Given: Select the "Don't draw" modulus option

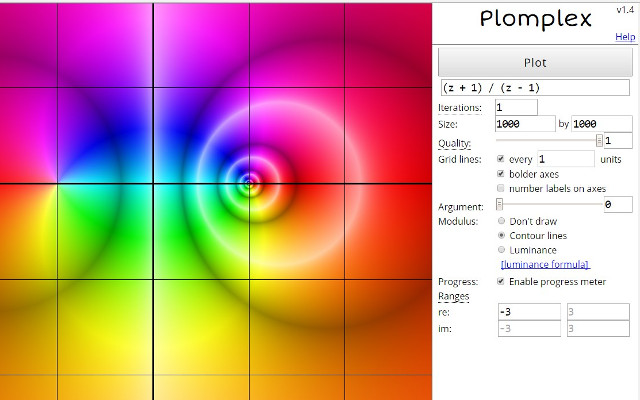Looking at the screenshot, I should [x=501, y=221].
